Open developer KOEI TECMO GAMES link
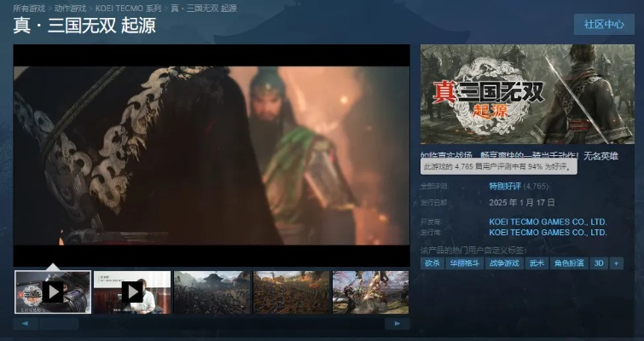644x341 pixels. coord(548,222)
